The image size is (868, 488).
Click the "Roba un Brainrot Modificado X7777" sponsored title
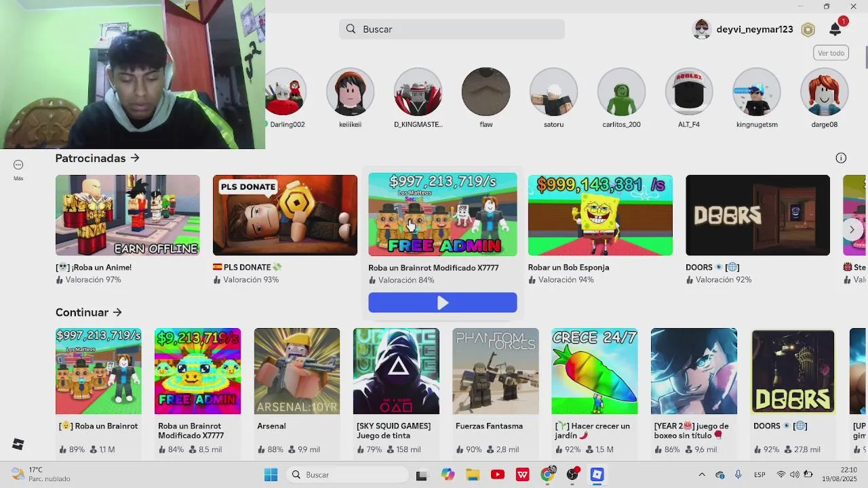tap(433, 268)
